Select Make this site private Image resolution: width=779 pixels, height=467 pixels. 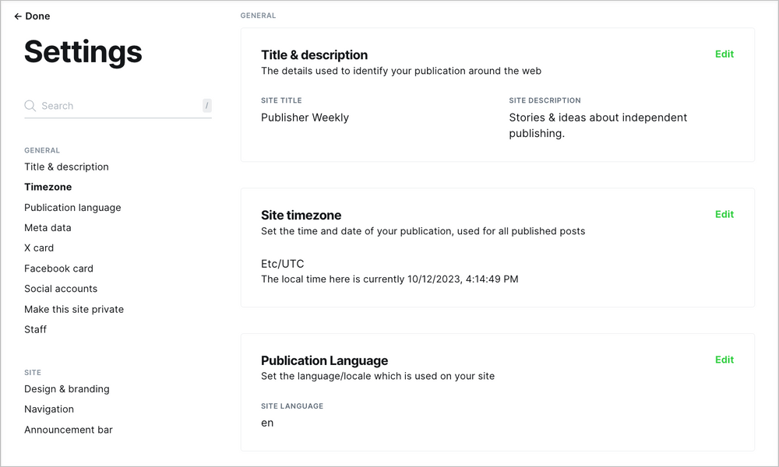(74, 310)
